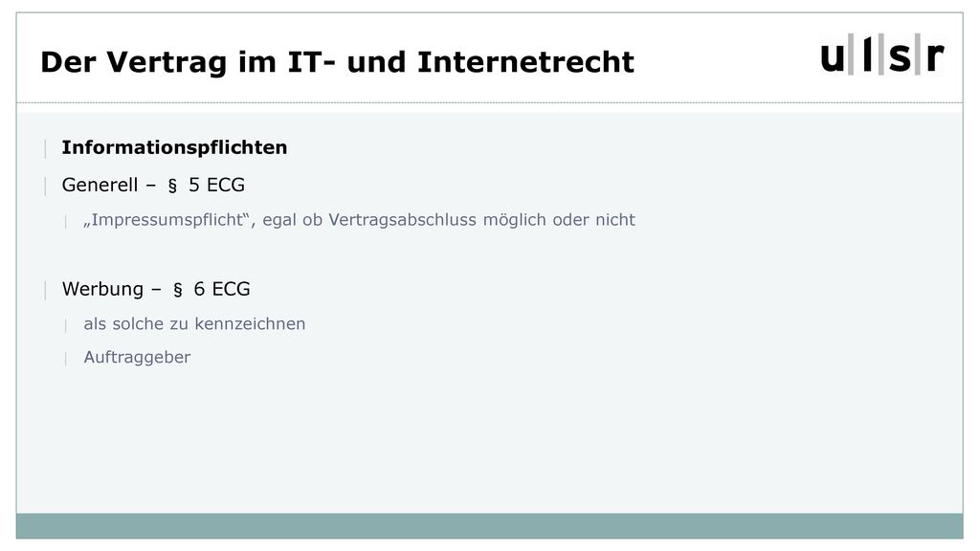Click the ulsr logo in the header

tap(881, 55)
